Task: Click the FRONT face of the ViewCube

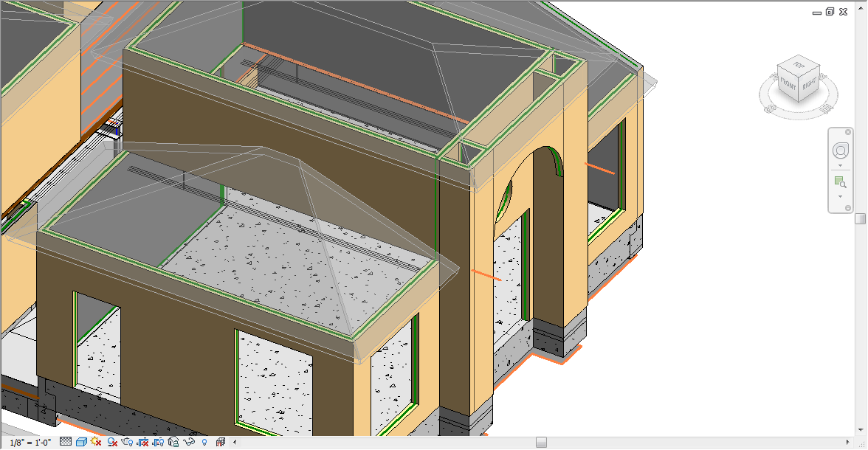Action: [788, 86]
